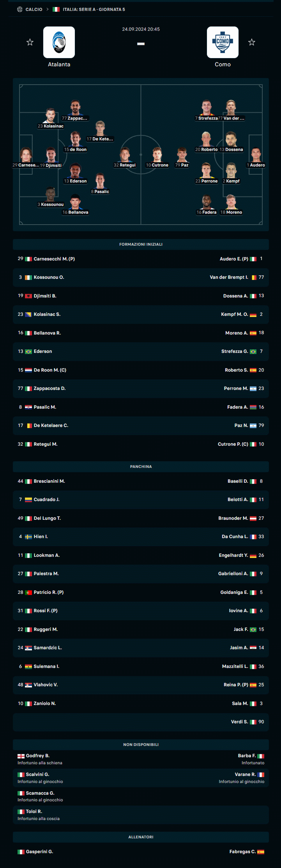Click Strefezza's photo on the pitch
Screen dimensions: 281x868
point(206,108)
